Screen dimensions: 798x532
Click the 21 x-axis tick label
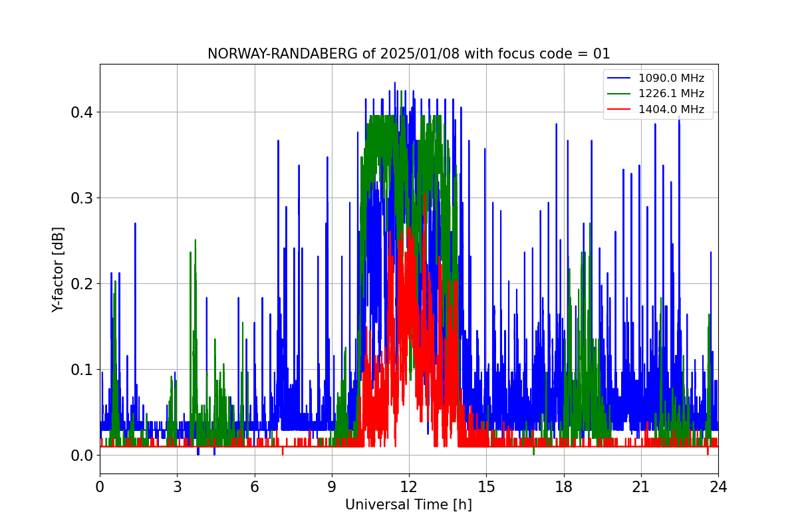coord(641,487)
